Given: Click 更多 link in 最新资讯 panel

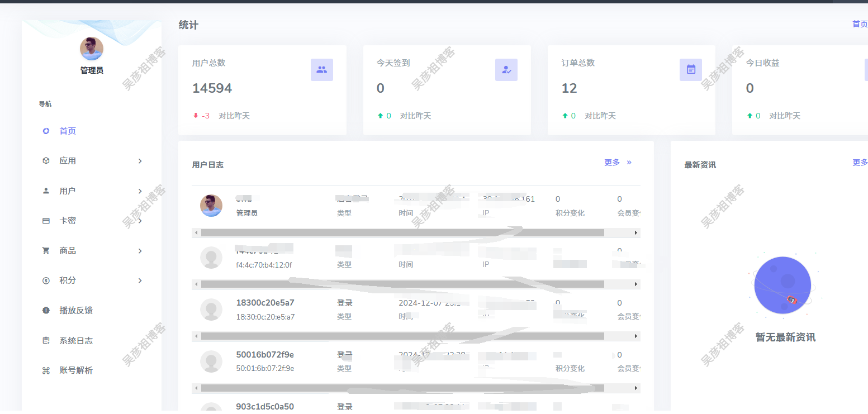Looking at the screenshot, I should (860, 163).
